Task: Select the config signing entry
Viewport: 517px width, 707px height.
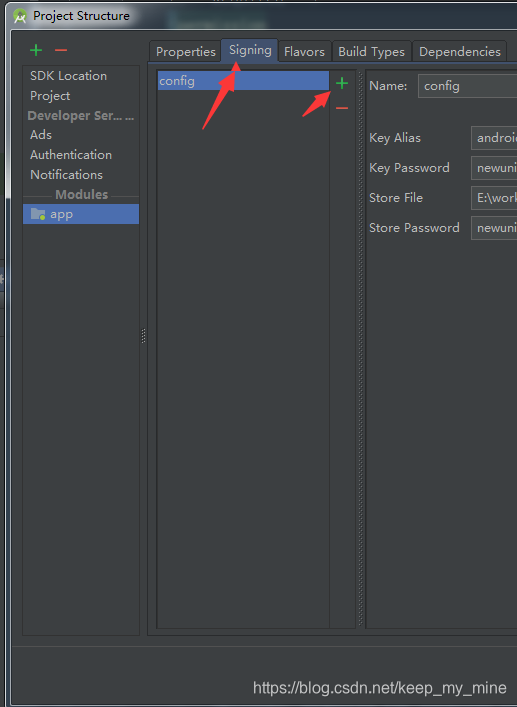Action: click(243, 81)
